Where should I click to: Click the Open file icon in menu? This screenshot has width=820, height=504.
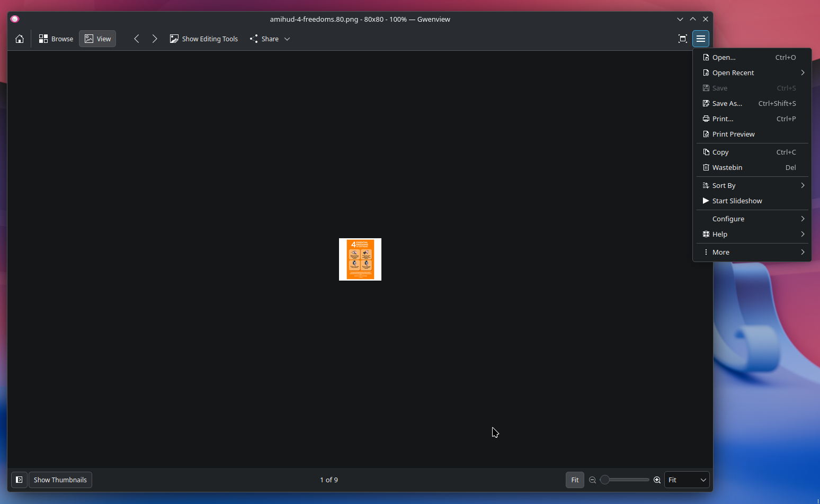[706, 57]
